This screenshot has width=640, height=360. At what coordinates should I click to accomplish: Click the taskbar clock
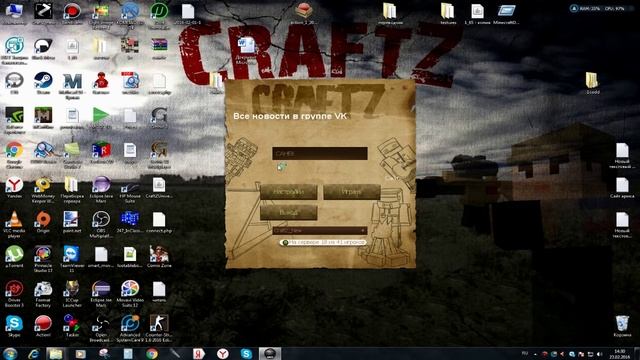point(620,354)
